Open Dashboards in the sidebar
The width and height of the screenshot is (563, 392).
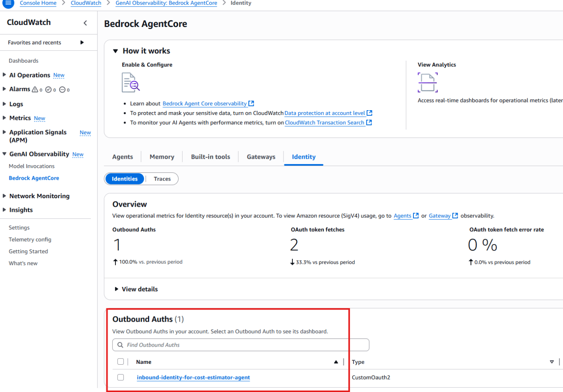click(24, 61)
